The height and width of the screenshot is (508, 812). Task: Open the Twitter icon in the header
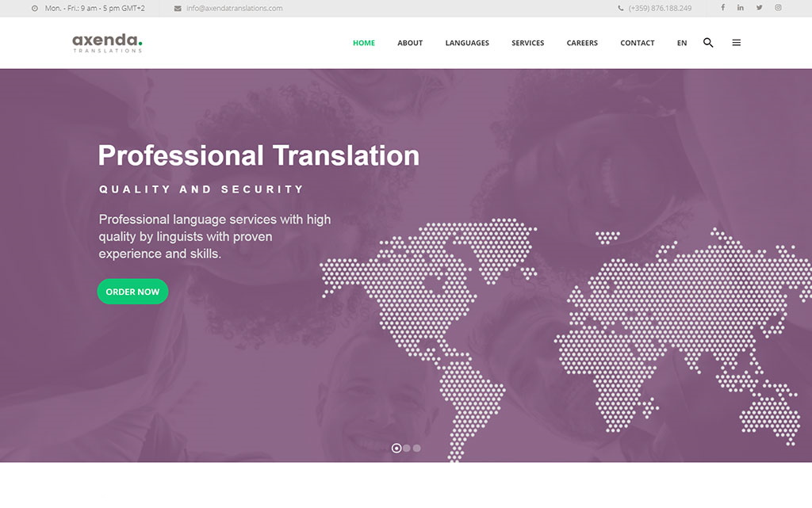click(x=759, y=8)
